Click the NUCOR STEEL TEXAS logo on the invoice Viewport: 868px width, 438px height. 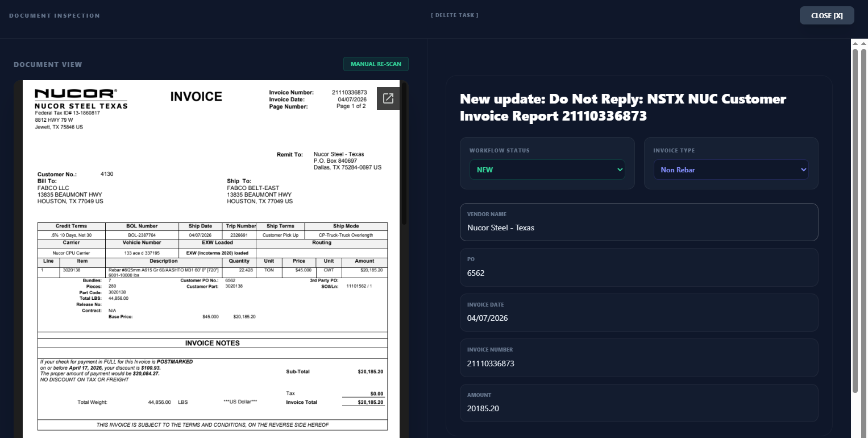pyautogui.click(x=81, y=99)
